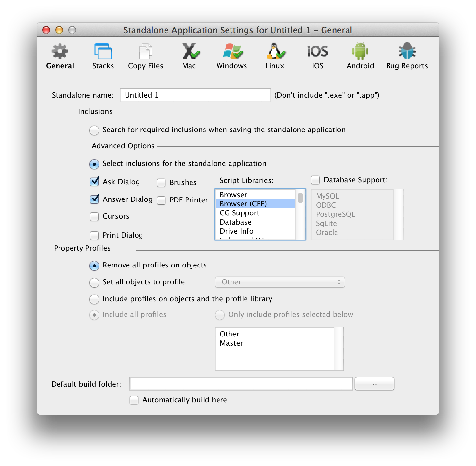Viewport: 476px width, 466px height.
Task: Select 'Drive Info' script library
Action: 256,231
